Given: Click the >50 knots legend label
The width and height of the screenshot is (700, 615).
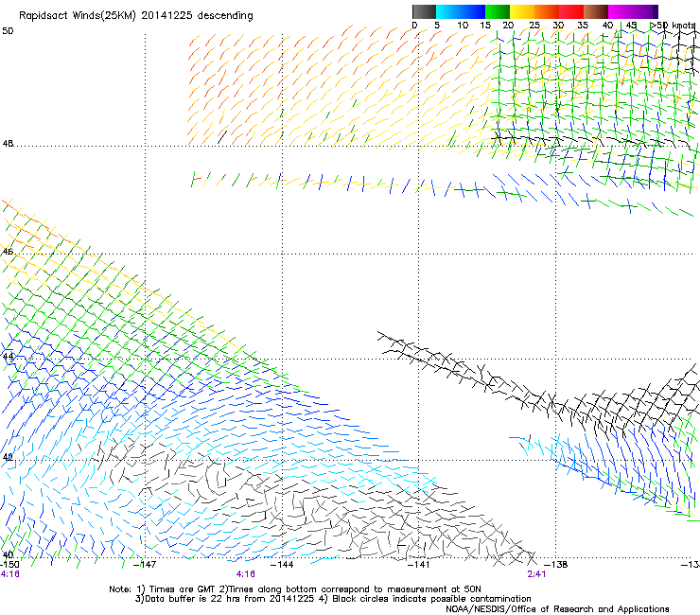Looking at the screenshot, I should pos(673,26).
